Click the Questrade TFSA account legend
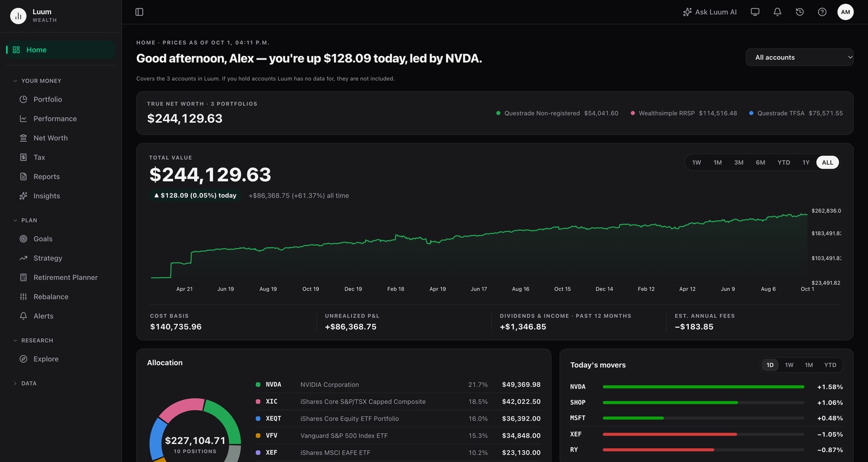Image resolution: width=868 pixels, height=462 pixels. (796, 113)
